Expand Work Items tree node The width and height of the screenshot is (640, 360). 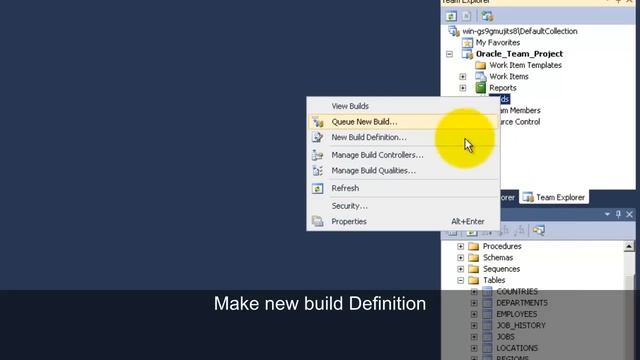click(462, 76)
